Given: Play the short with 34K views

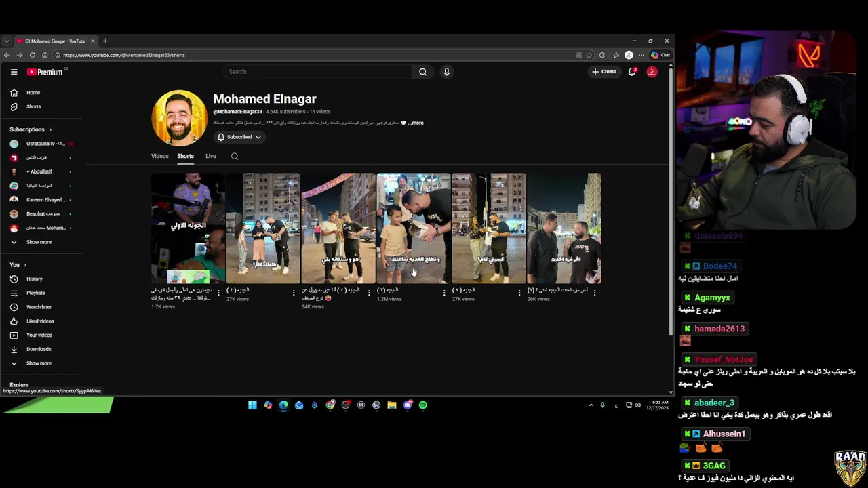Looking at the screenshot, I should pyautogui.click(x=338, y=228).
